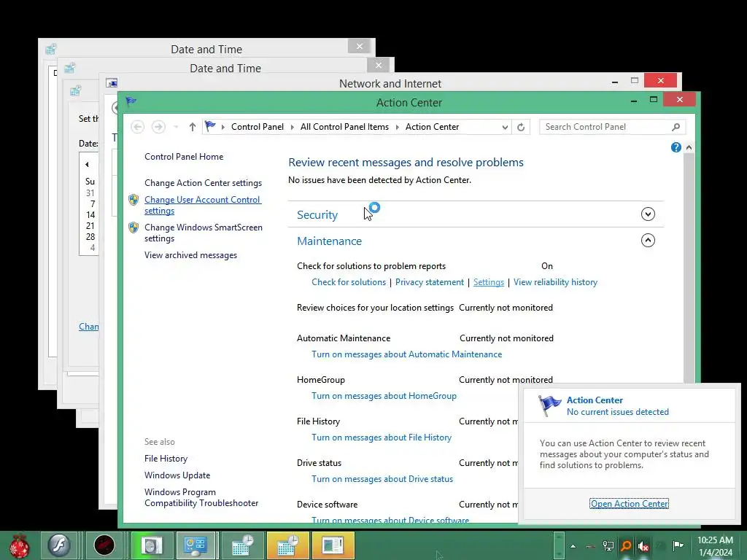This screenshot has width=747, height=560.
Task: Click Control Panel in the address breadcrumb
Action: pos(258,127)
